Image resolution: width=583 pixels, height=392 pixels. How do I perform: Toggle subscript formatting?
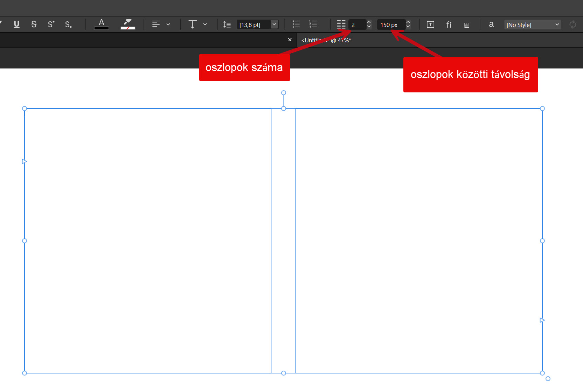(69, 24)
